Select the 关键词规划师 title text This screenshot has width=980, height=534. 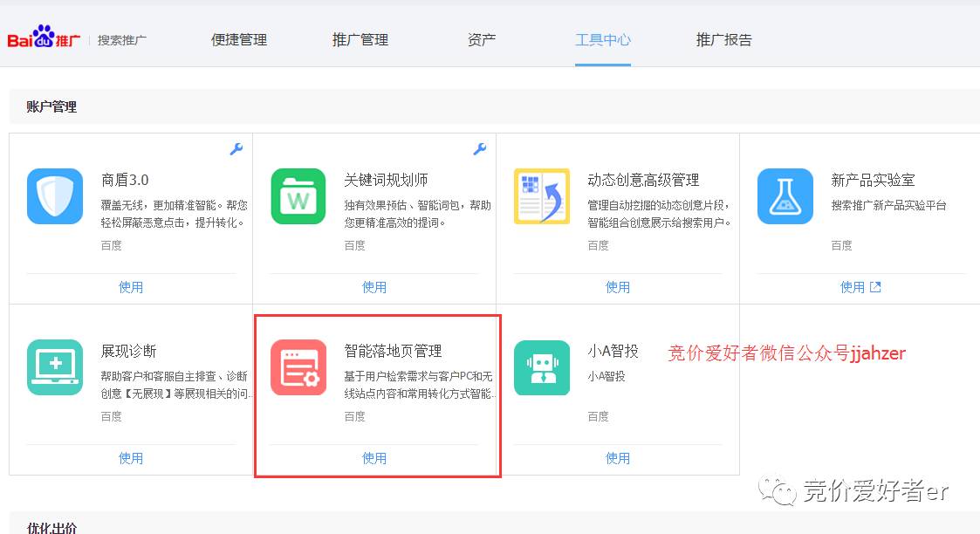387,180
